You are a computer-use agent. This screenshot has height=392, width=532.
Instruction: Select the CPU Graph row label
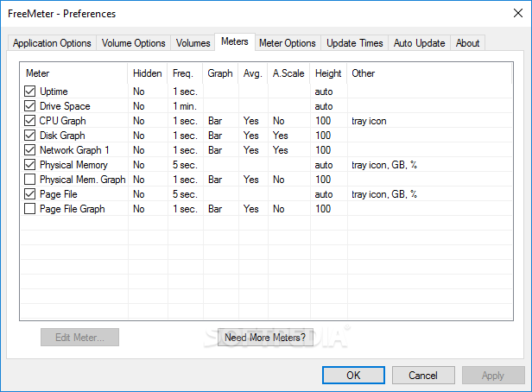(63, 121)
